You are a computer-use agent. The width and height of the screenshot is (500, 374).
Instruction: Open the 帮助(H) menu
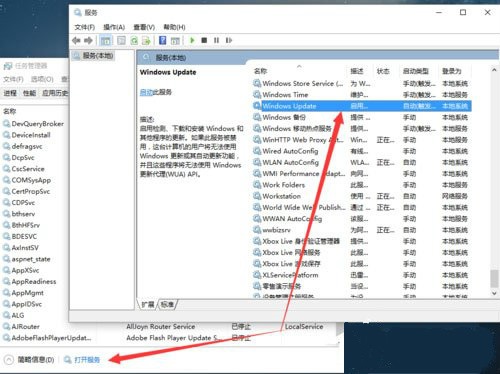click(174, 27)
